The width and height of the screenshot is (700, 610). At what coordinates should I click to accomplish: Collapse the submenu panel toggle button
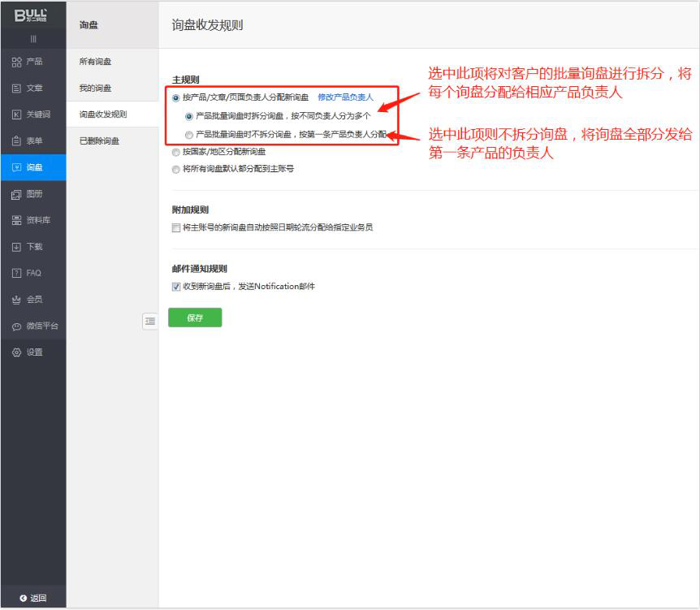click(x=149, y=321)
